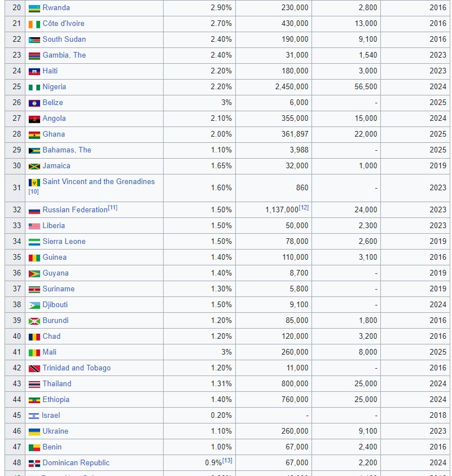Viewport: 452px width, 476px height.
Task: Open footnote [13] next to 0.9%
Action: click(227, 461)
